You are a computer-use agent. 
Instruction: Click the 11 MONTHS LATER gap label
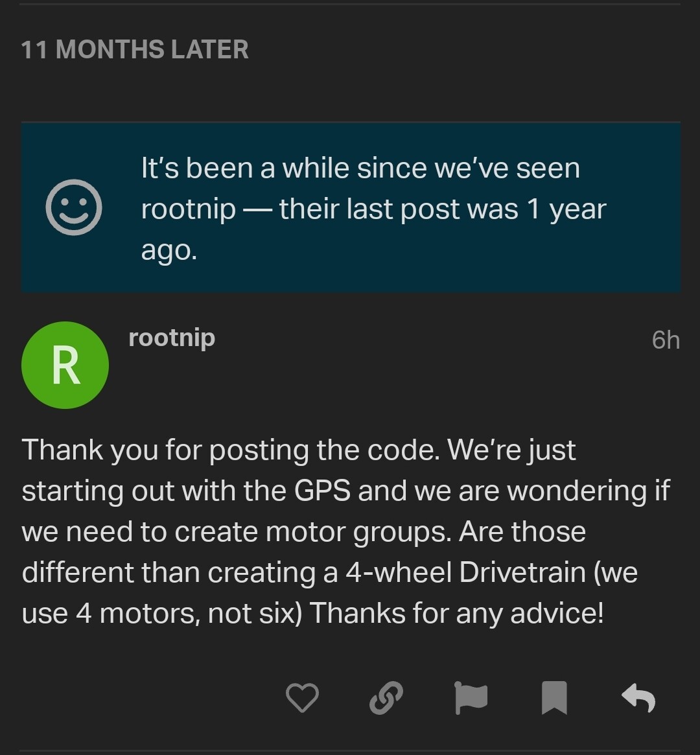pos(135,49)
